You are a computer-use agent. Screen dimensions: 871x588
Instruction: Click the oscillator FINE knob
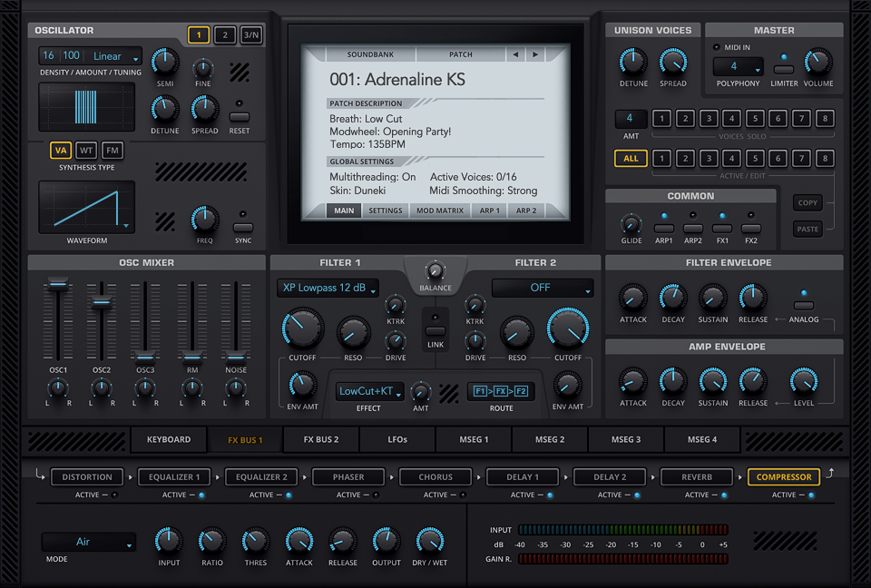pos(202,68)
